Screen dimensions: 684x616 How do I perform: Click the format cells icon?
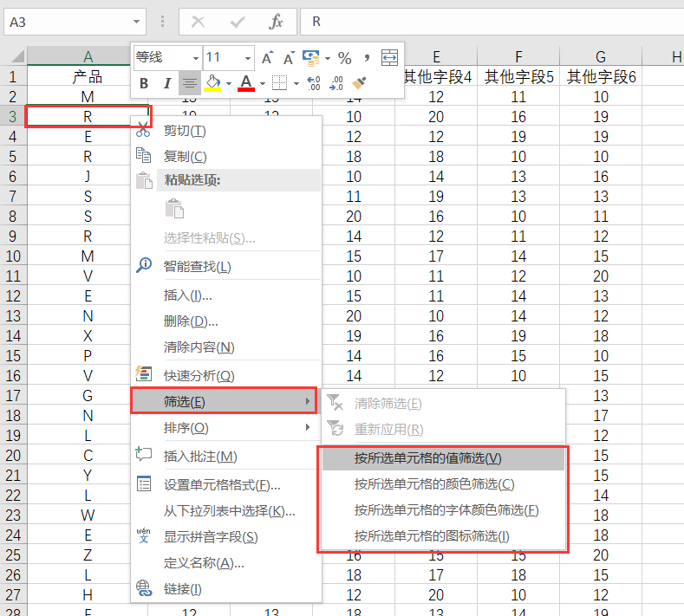click(144, 483)
